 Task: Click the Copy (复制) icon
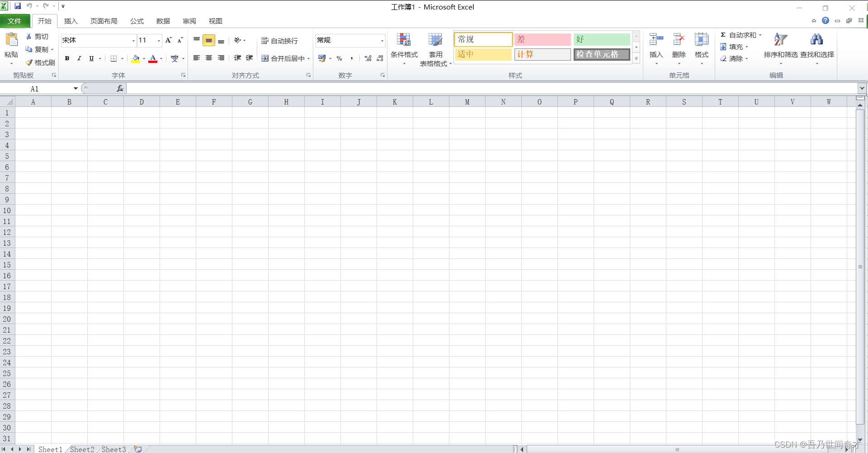click(x=29, y=49)
